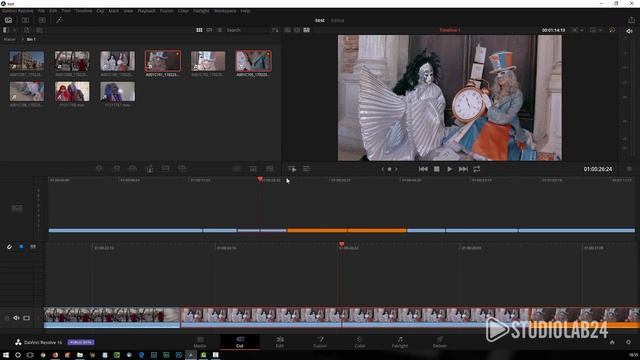Viewport: 640px width, 360px height.
Task: Jump to next clip with skip-forward button
Action: 463,169
